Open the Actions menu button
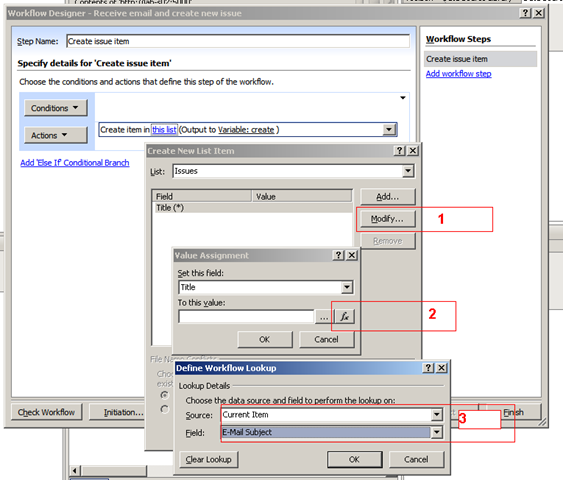 [56, 135]
